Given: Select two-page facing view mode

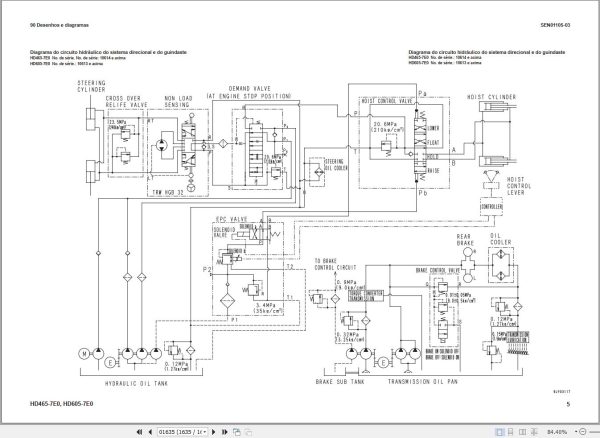Looking at the screenshot, I should click(x=522, y=432).
